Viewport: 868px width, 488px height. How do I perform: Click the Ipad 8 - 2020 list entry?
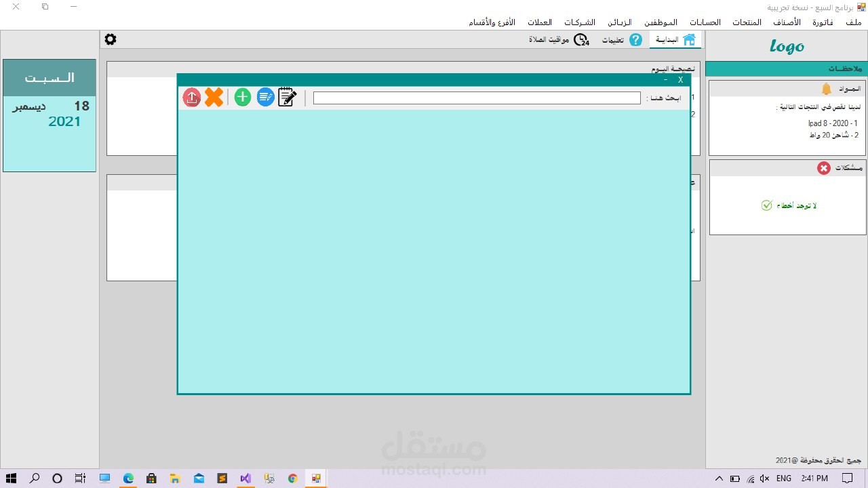click(833, 123)
